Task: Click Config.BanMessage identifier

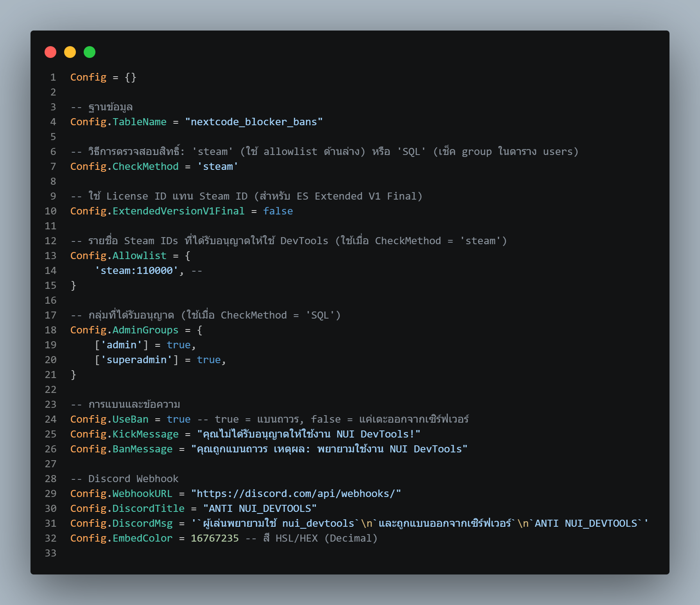Action: (121, 449)
